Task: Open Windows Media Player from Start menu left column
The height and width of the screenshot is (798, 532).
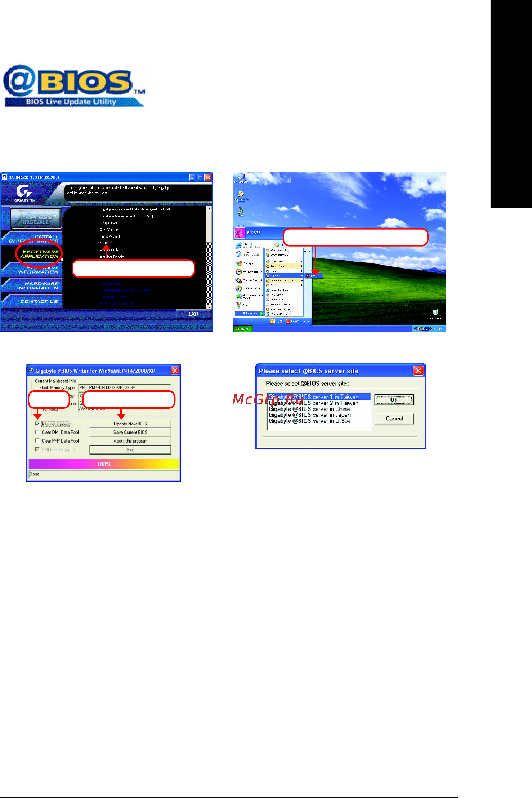Action: tap(249, 272)
